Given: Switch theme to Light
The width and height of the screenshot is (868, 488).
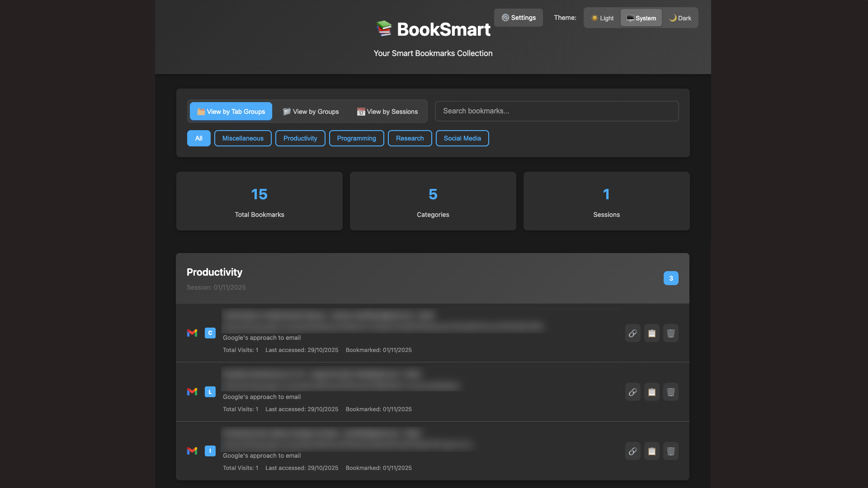Looking at the screenshot, I should click(x=602, y=18).
